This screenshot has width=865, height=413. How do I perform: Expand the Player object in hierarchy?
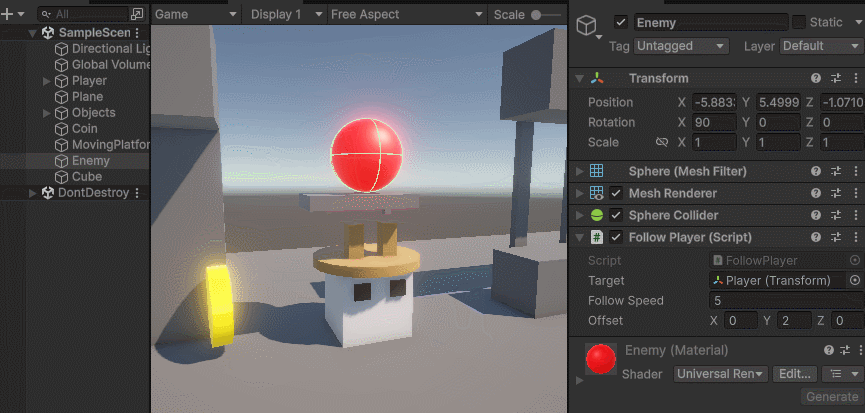pos(47,81)
